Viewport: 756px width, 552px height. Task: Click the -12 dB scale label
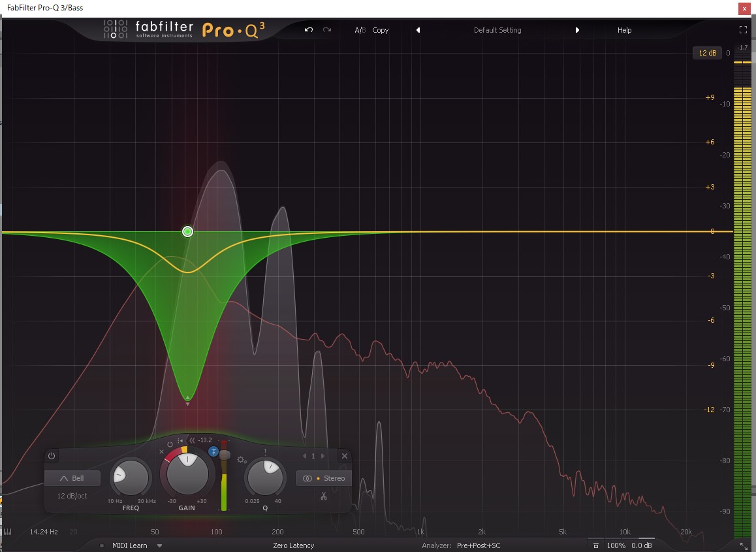click(x=709, y=410)
